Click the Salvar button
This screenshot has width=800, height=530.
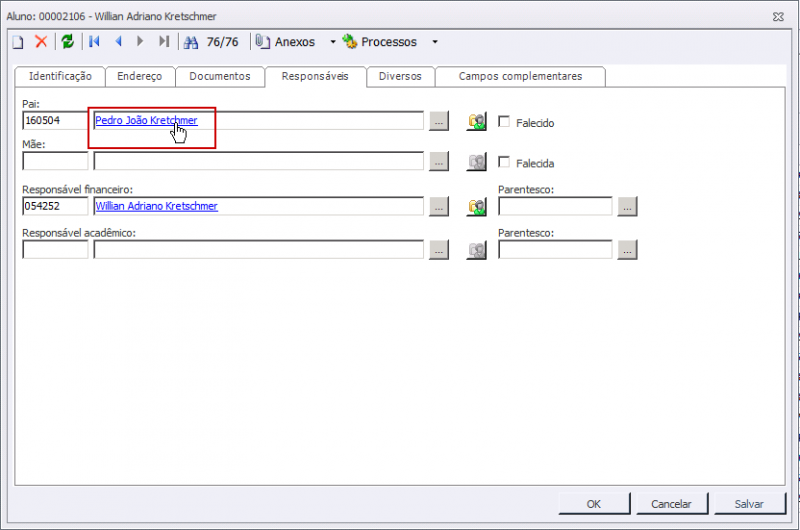coord(749,504)
